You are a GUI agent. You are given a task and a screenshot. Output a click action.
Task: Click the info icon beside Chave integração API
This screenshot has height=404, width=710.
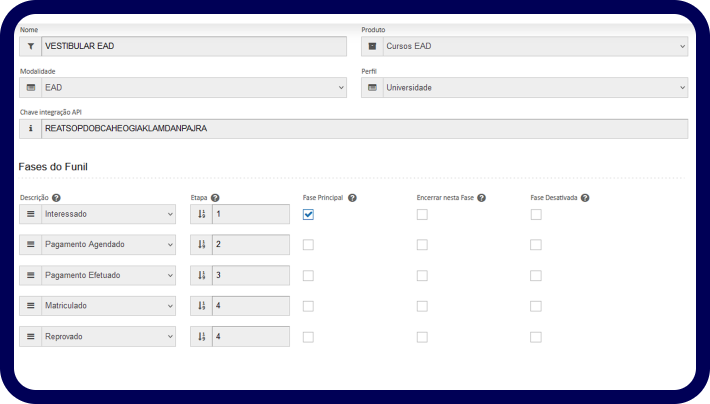point(30,129)
